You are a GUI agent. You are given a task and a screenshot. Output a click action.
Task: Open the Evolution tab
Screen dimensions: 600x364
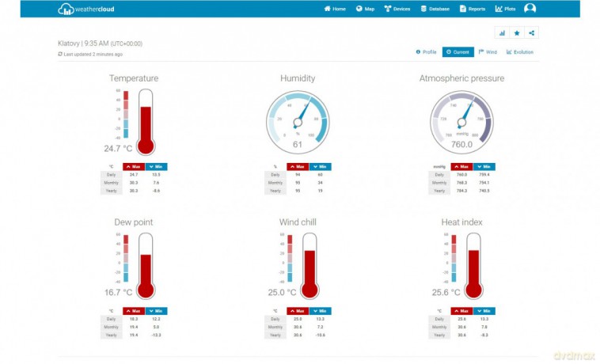520,52
